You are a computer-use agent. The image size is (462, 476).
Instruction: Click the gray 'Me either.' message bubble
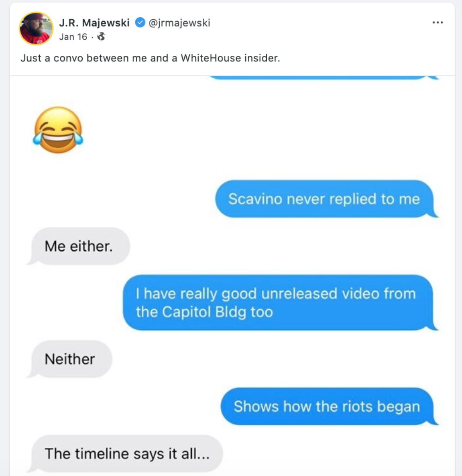click(79, 246)
